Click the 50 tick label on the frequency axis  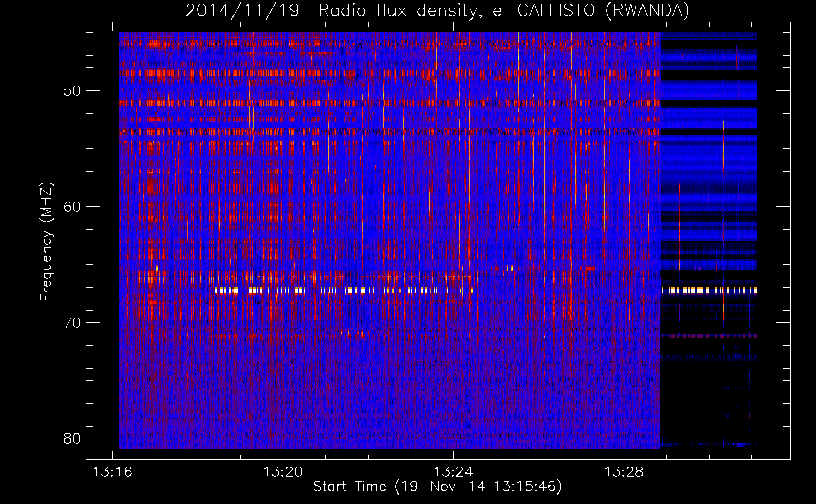point(72,91)
